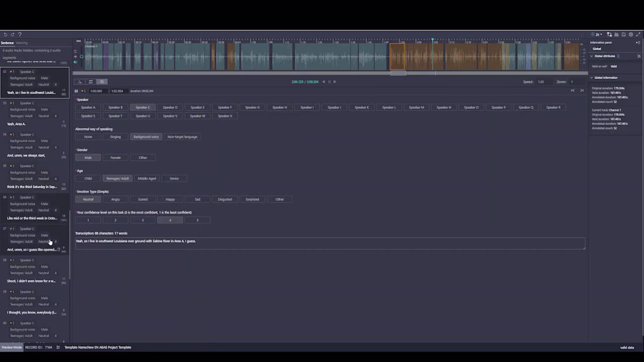Click the Speed value field
This screenshot has height=362, width=644.
[x=543, y=82]
